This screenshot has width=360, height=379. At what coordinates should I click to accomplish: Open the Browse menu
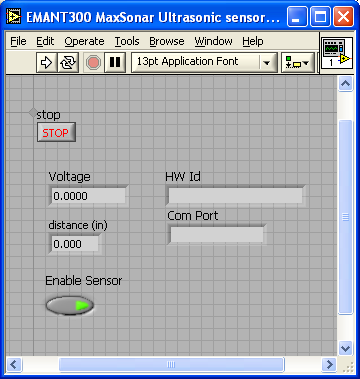167,41
